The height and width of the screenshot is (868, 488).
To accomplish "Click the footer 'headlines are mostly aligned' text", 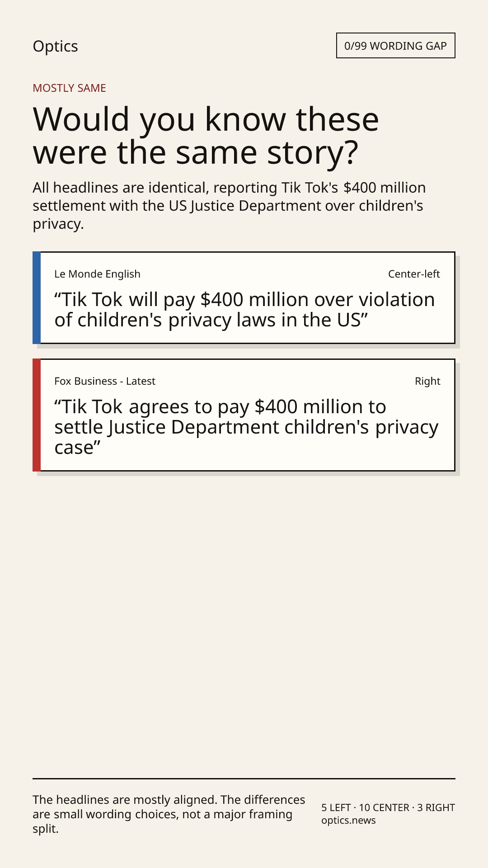I will tap(169, 814).
